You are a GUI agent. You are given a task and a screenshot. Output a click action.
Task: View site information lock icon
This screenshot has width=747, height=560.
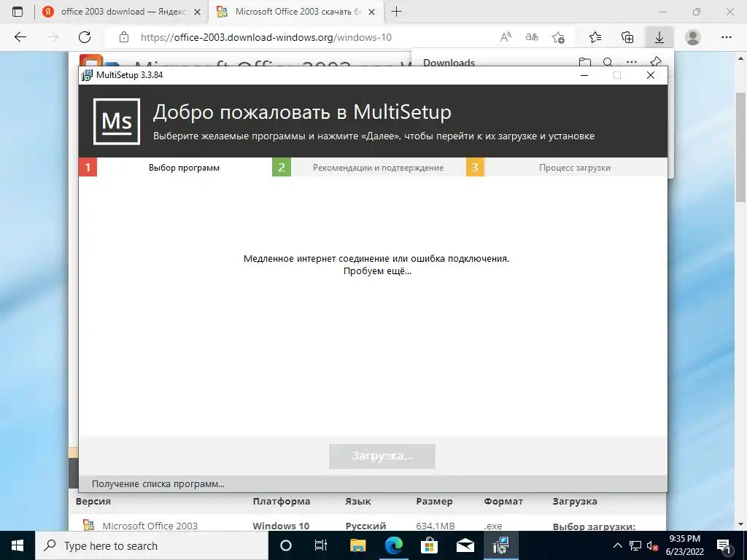124,37
